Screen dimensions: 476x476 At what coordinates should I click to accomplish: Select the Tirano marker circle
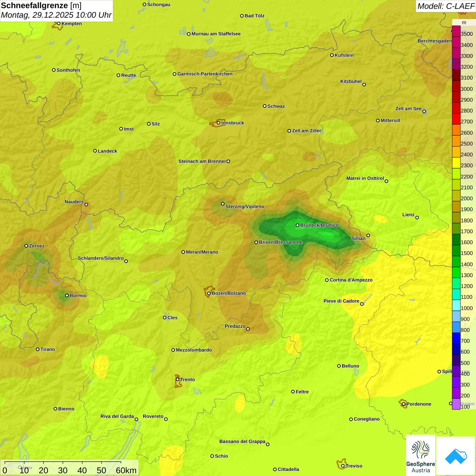click(x=38, y=349)
